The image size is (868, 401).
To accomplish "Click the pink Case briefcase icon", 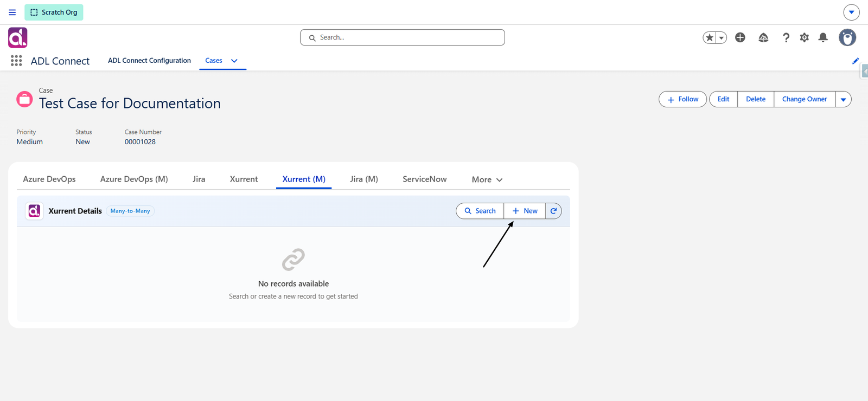I will pyautogui.click(x=24, y=99).
